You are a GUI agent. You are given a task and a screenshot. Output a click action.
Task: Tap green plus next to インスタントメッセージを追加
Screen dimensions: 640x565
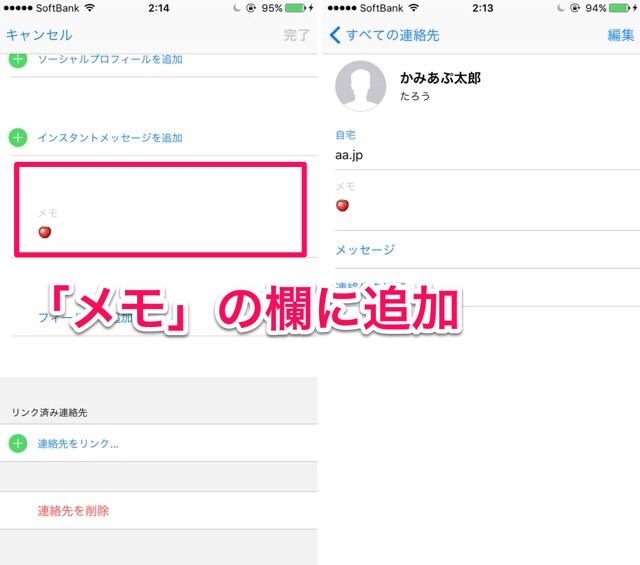pos(18,138)
